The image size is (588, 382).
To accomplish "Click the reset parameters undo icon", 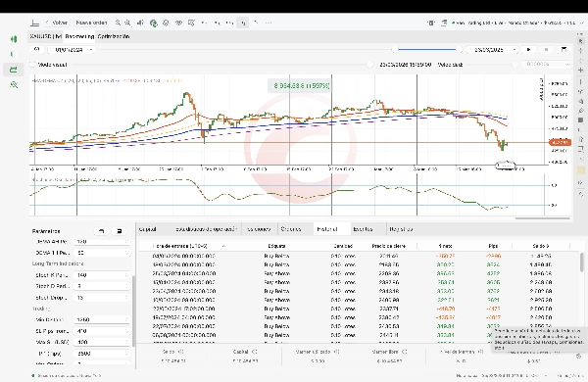I will click(102, 231).
